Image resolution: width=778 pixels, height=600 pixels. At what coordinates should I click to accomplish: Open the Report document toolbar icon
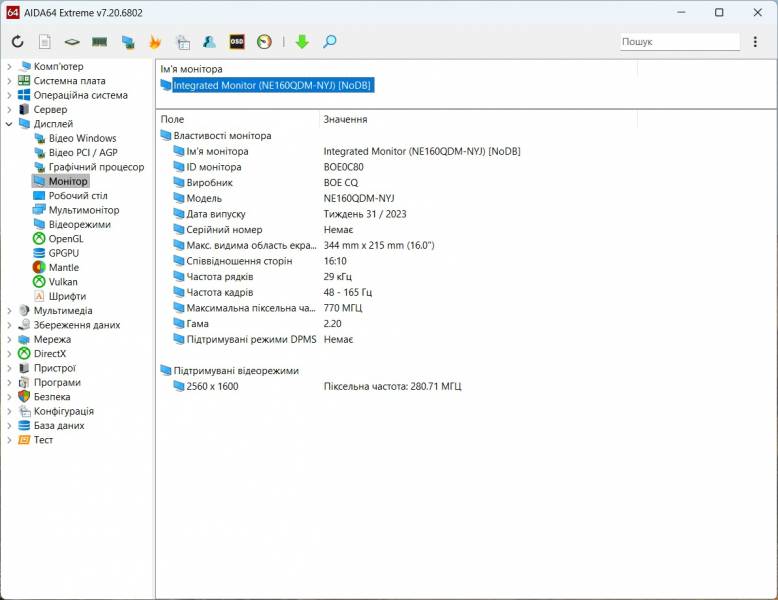[x=45, y=42]
